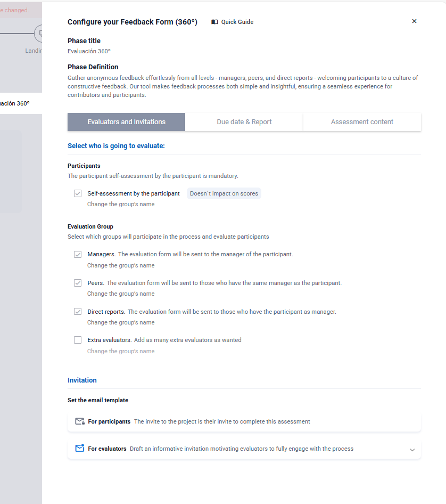Viewport: 446px width, 504px height.
Task: Uncheck the Peers evaluation group
Action: click(x=78, y=283)
